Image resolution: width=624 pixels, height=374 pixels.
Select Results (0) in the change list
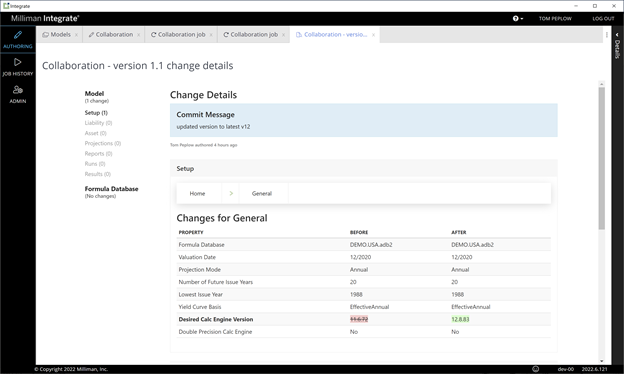coord(98,174)
